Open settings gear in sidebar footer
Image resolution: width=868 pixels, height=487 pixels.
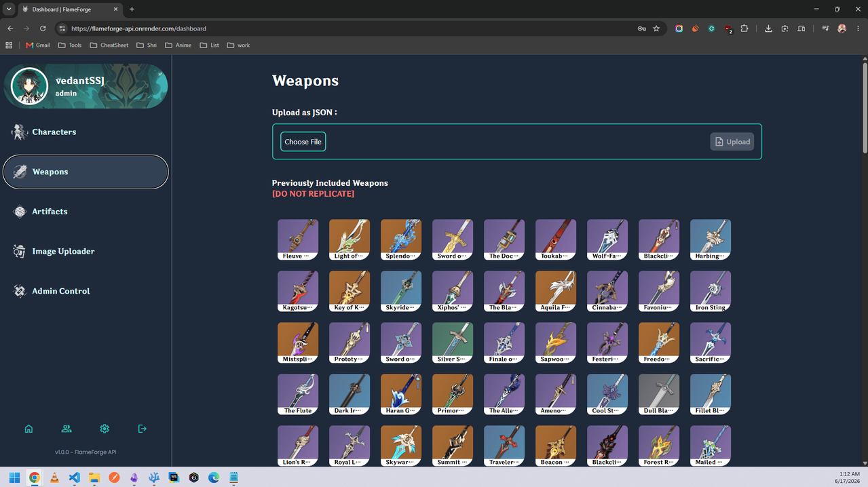click(x=105, y=429)
